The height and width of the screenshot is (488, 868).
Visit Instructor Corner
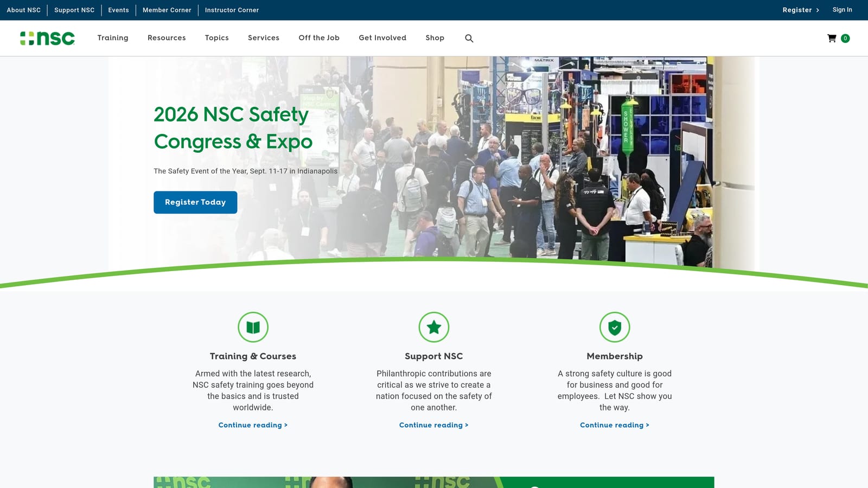[x=232, y=10]
